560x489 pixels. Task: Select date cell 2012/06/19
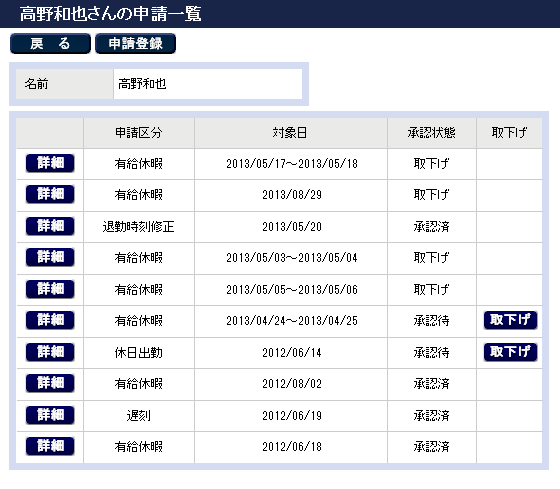[291, 416]
